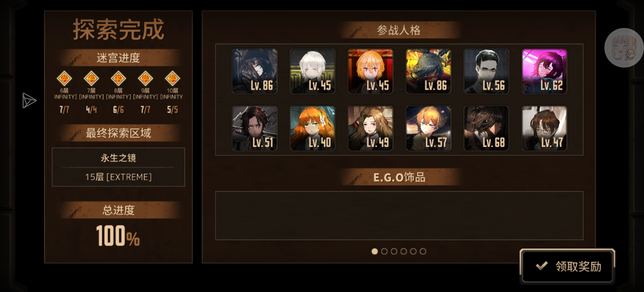Tap the 7层 INFINITY floor emblem
Viewport: 644px width, 292px height.
tap(91, 78)
